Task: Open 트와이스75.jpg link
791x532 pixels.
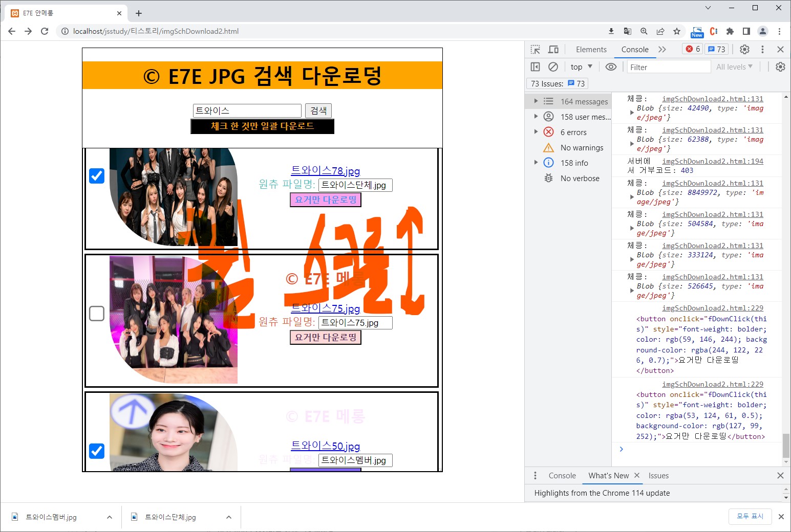Action: (326, 308)
